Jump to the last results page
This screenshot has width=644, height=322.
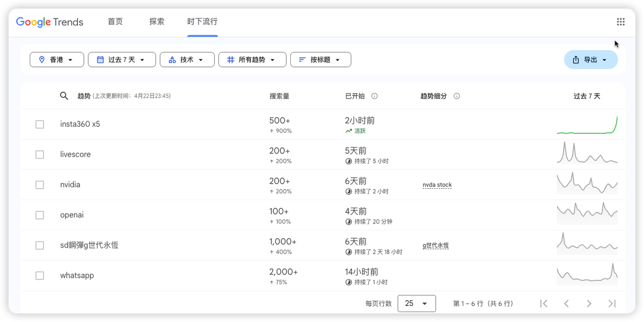(612, 303)
